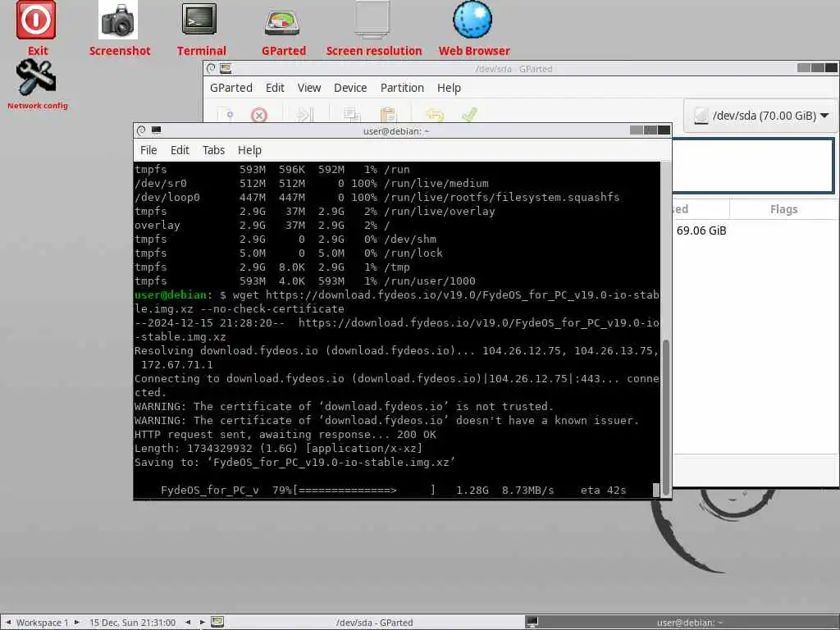The width and height of the screenshot is (840, 630).
Task: Open the Help menu in the terminal
Action: pyautogui.click(x=249, y=150)
